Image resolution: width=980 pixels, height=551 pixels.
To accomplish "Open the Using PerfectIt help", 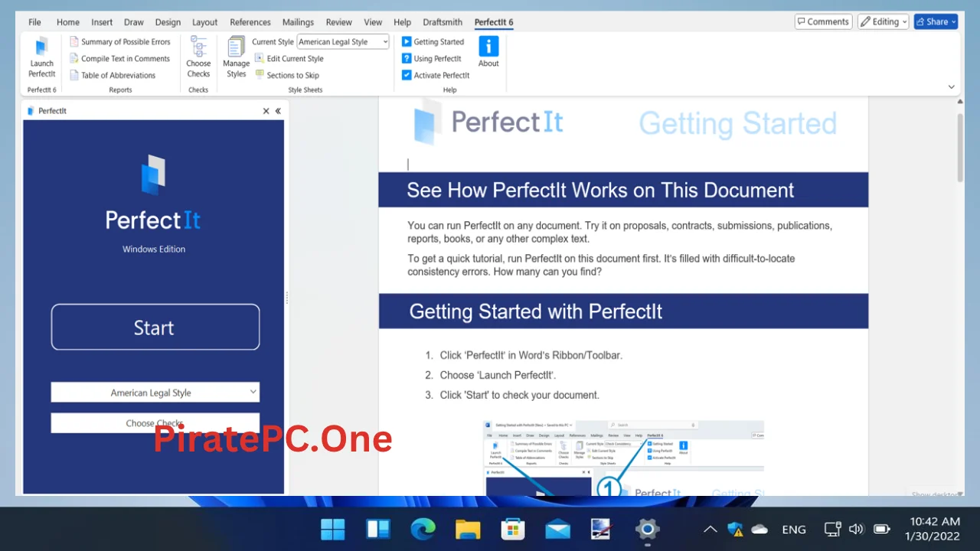I will pos(431,59).
